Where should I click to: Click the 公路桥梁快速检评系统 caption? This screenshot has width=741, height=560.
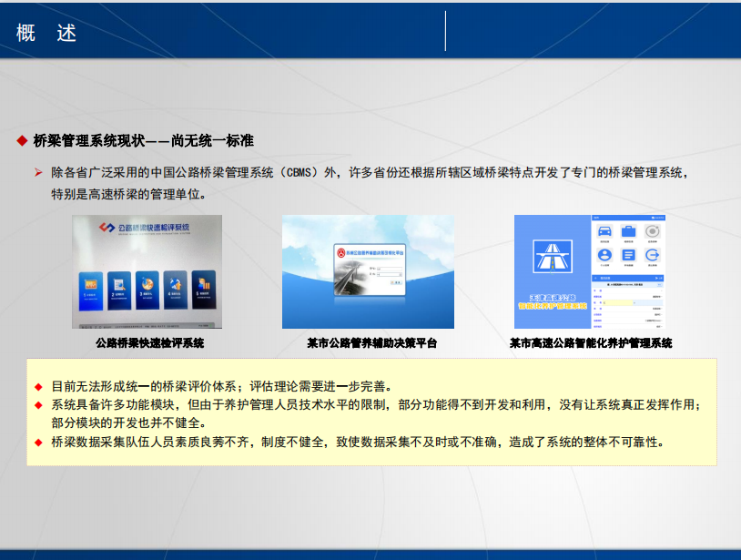tap(149, 343)
